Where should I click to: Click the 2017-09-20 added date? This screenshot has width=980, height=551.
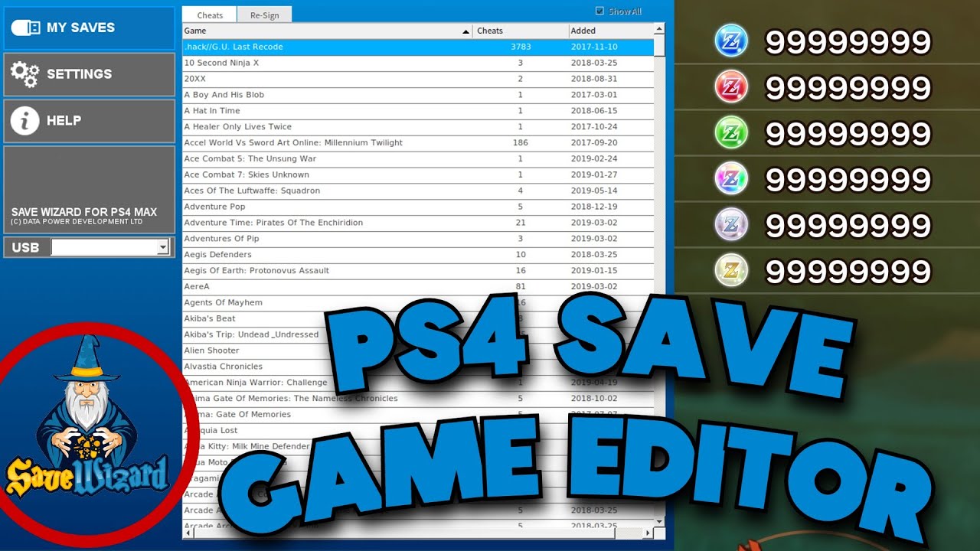[594, 143]
